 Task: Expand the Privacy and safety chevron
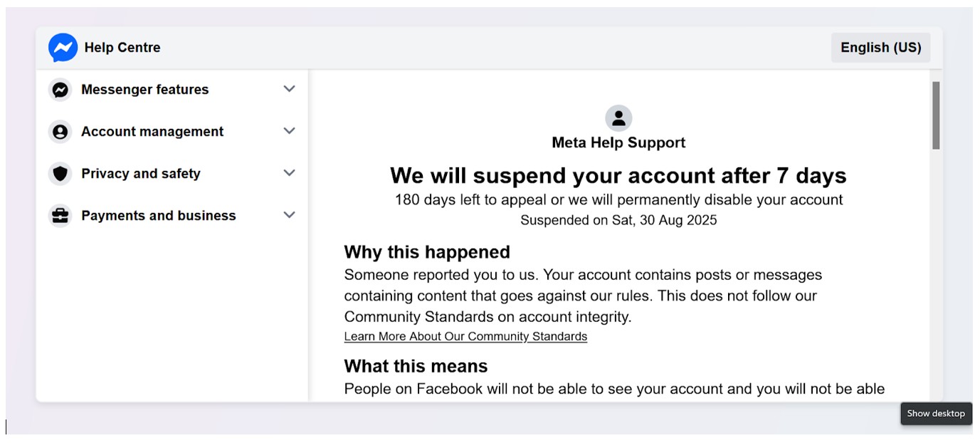[289, 173]
